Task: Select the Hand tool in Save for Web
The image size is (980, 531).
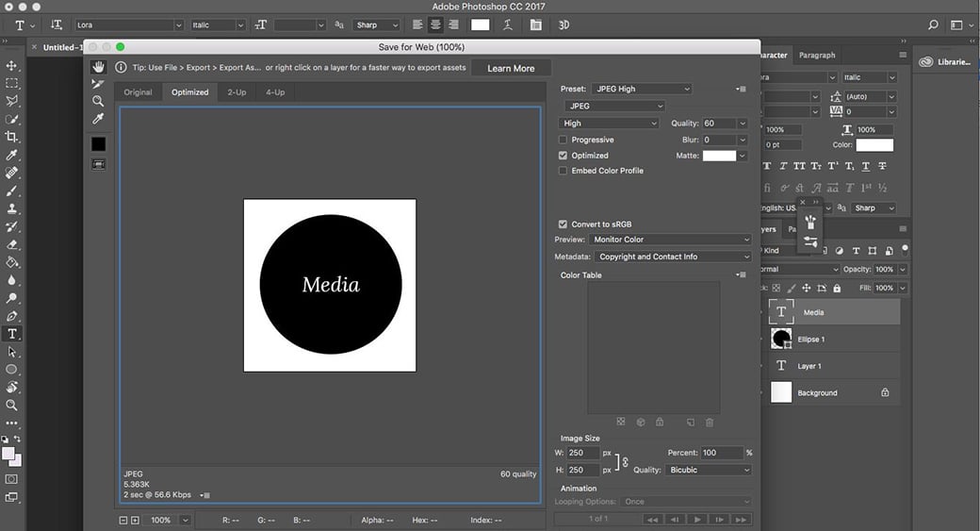Action: pos(98,67)
